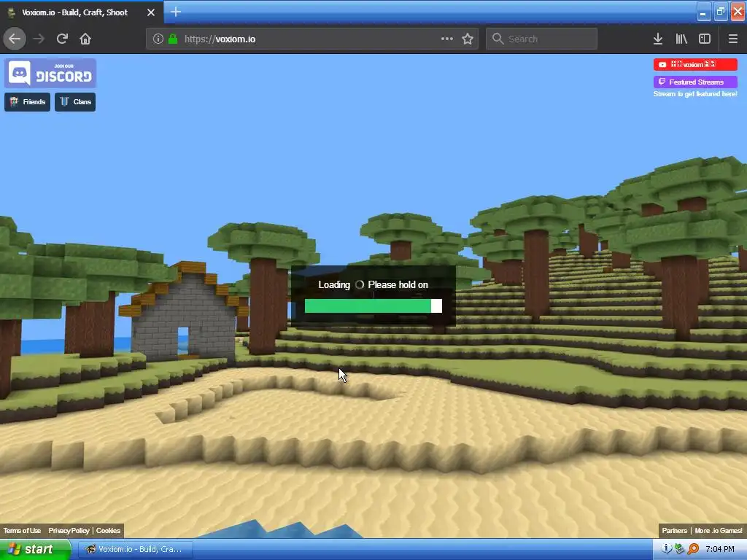Click 'Stream to get featured here!' text
The height and width of the screenshot is (560, 747).
[x=695, y=94]
